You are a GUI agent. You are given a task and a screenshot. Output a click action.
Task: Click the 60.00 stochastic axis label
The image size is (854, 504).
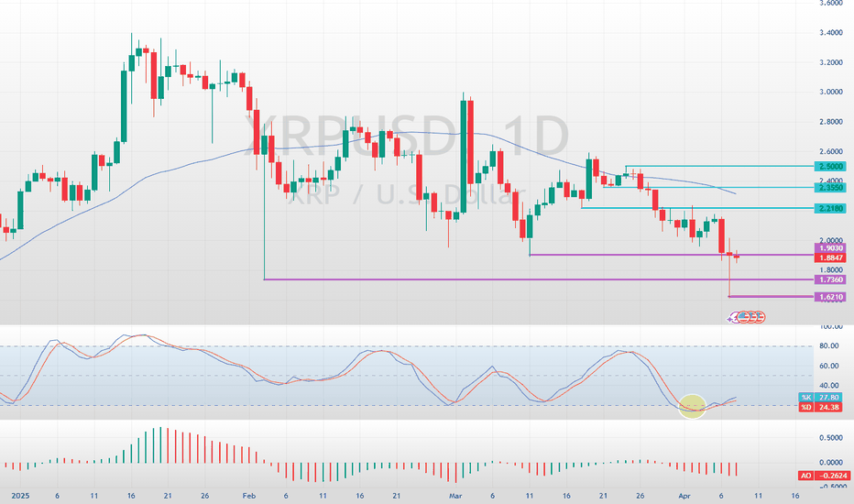tap(829, 366)
